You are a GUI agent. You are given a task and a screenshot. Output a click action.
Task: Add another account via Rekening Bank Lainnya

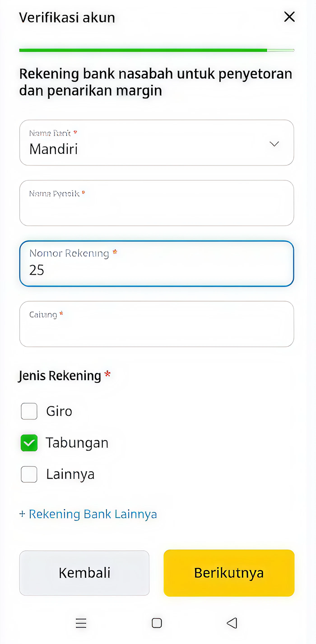click(88, 514)
